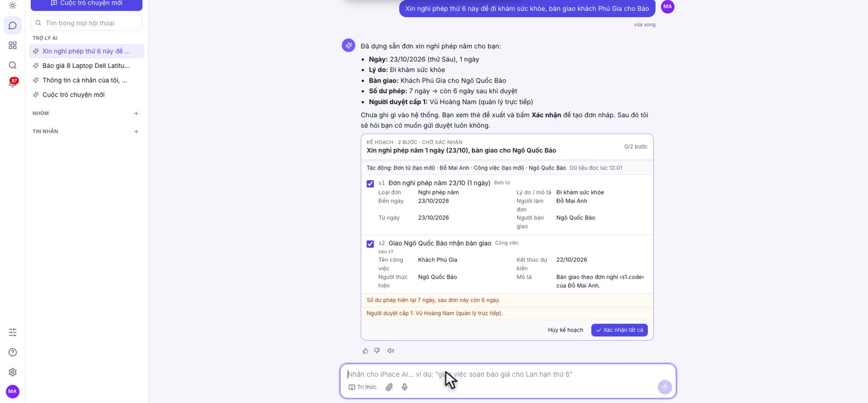Screen dimensions: 868x403
Task: Open the search magnifier icon in sidebar
Action: (12, 65)
